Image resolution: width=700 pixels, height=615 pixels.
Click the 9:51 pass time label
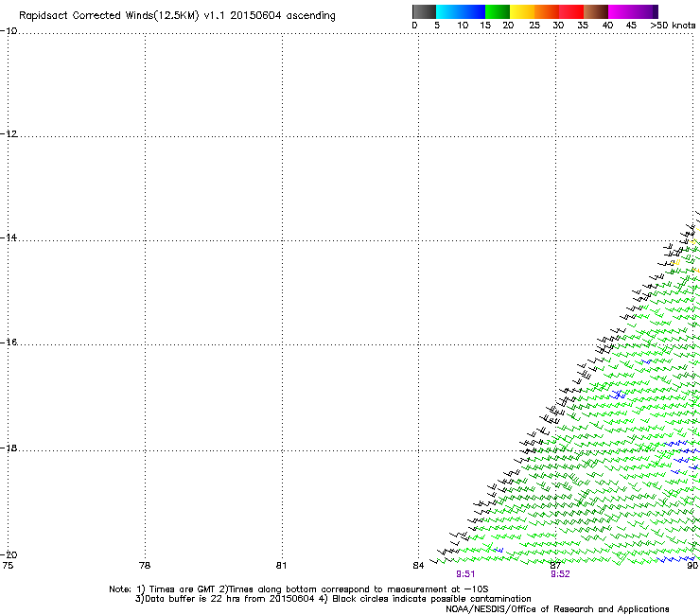click(x=465, y=574)
